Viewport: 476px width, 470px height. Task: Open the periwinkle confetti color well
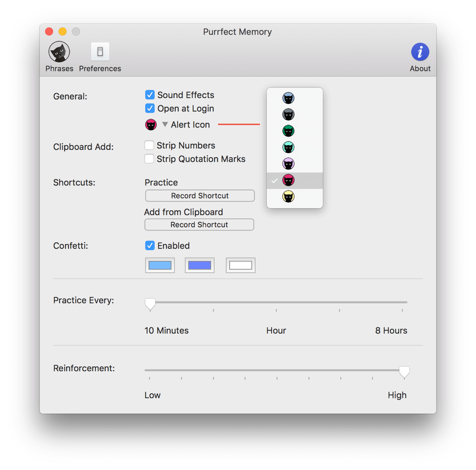pos(199,265)
